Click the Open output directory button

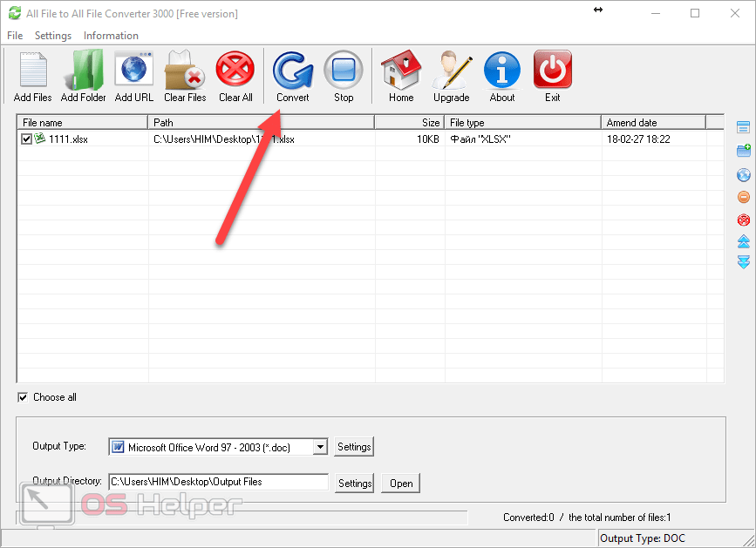pyautogui.click(x=401, y=483)
